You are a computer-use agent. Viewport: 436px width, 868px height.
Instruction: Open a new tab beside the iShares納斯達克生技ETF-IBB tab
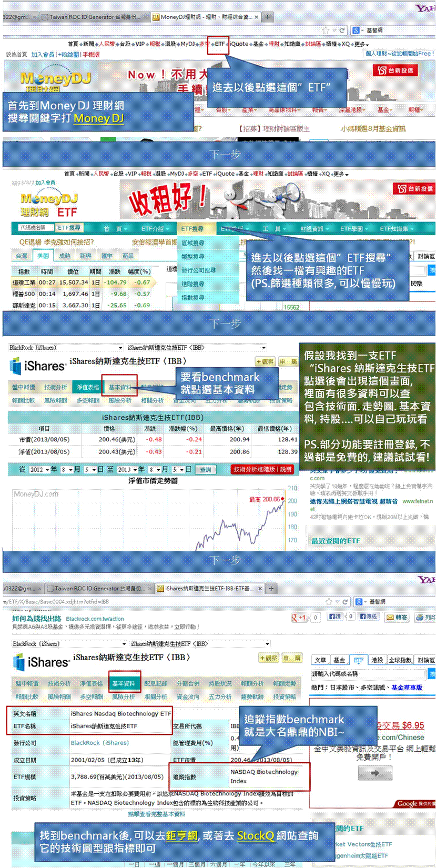(271, 588)
